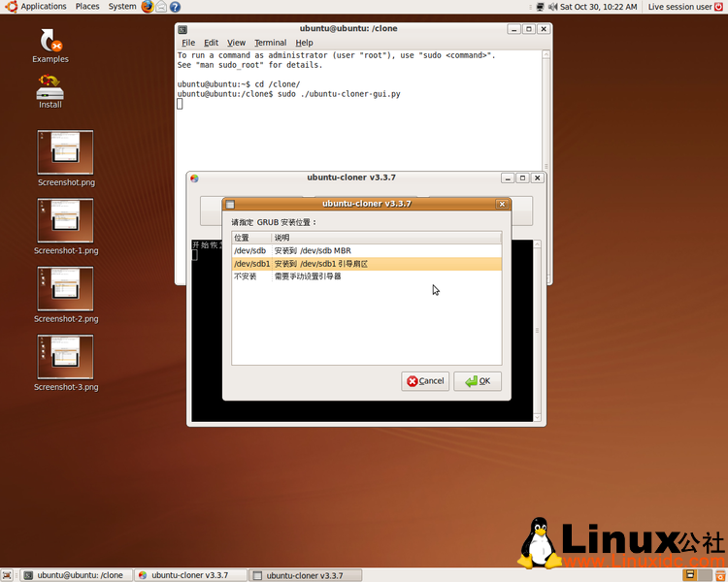
Task: Close the GRUB location dialog
Action: [x=502, y=205]
